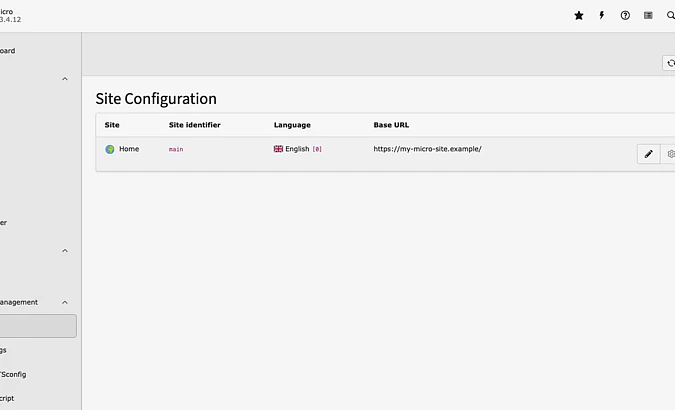The image size is (675, 410).
Task: Select the highlighted active sidebar module
Action: (36, 326)
